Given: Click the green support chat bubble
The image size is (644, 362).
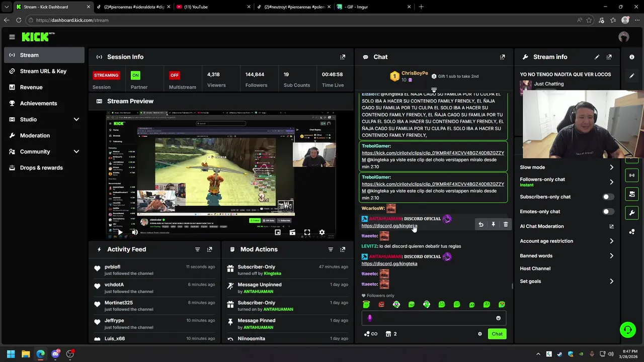Looking at the screenshot, I should [627, 330].
